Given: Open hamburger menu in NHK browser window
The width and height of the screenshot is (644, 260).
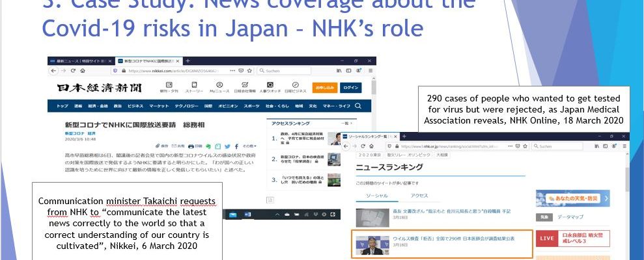Looking at the screenshot, I should (x=623, y=146).
